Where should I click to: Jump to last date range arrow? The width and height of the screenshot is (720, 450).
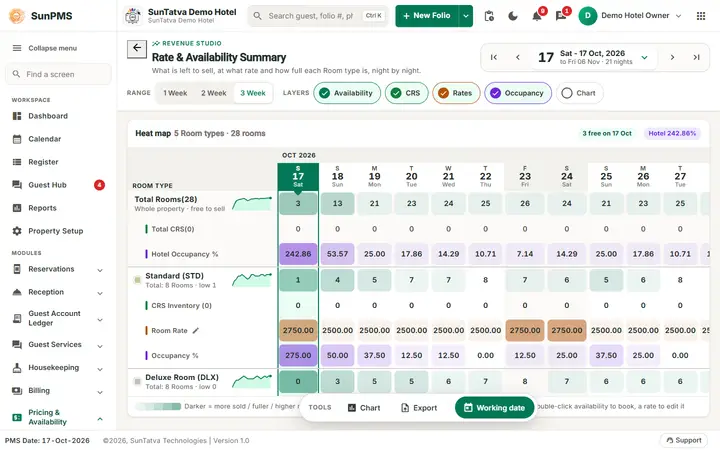click(696, 57)
